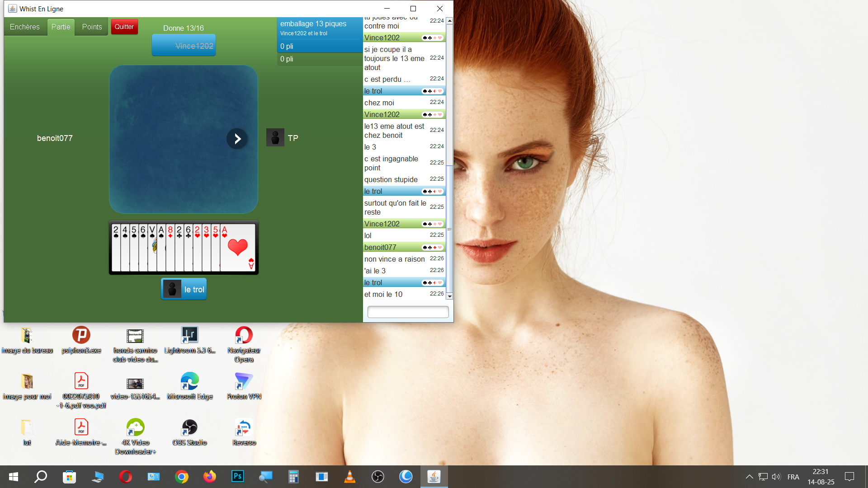Open Proton VPN desktop shortcut

[x=244, y=381]
